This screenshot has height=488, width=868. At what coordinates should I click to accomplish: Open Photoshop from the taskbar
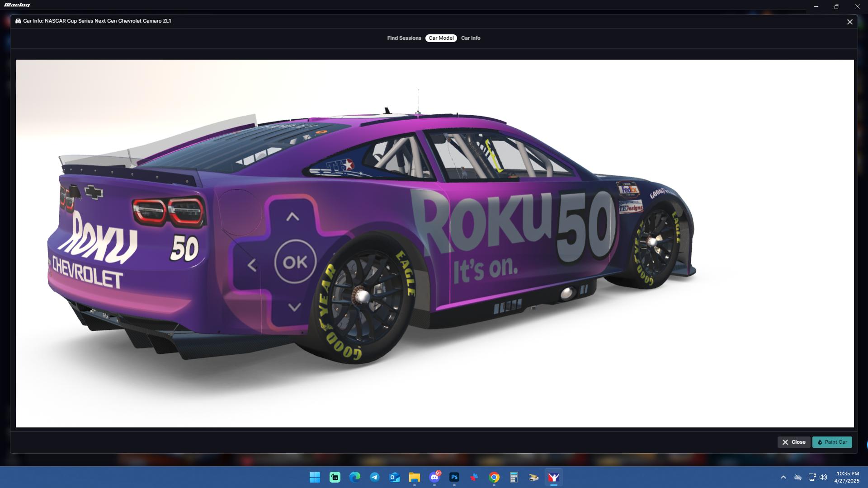point(454,477)
